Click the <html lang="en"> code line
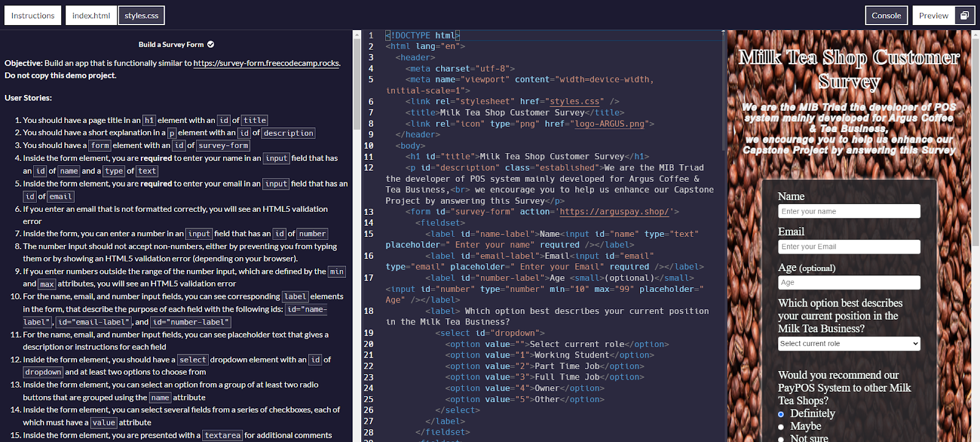The height and width of the screenshot is (442, 980). pos(425,47)
